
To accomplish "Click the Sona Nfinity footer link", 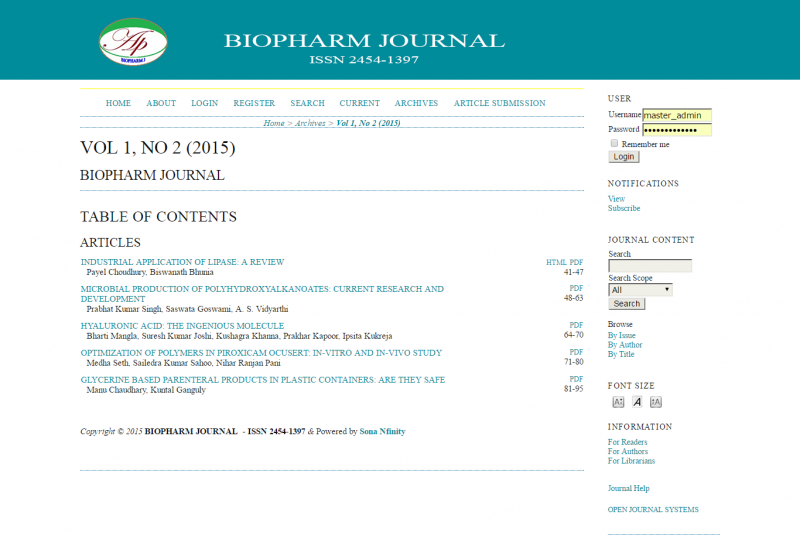I will tap(382, 431).
